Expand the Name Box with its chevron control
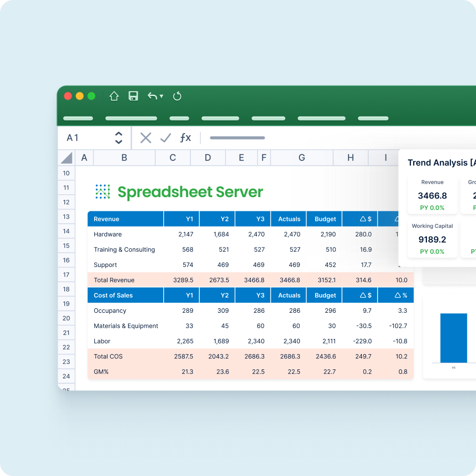The width and height of the screenshot is (476, 476). 119,138
